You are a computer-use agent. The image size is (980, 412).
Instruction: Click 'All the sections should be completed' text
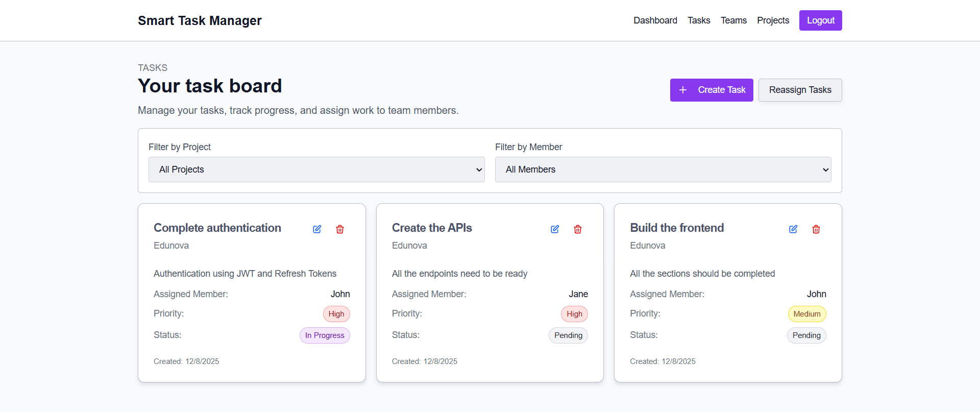click(702, 274)
